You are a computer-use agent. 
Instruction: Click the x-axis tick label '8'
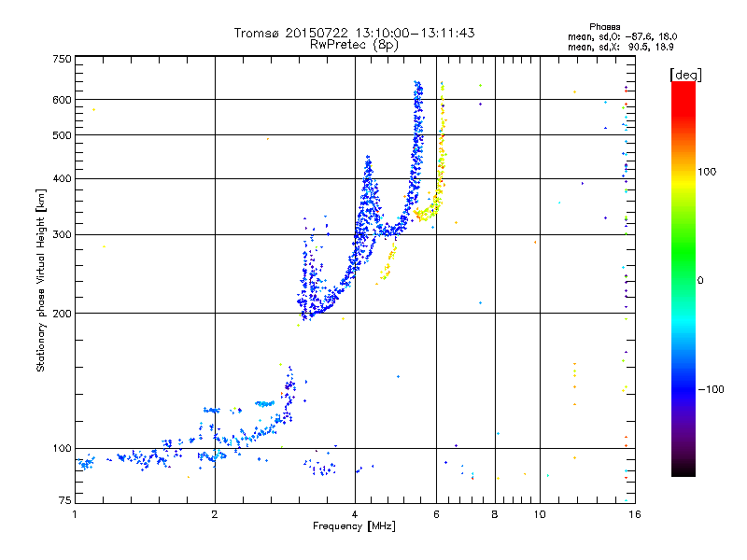(495, 514)
